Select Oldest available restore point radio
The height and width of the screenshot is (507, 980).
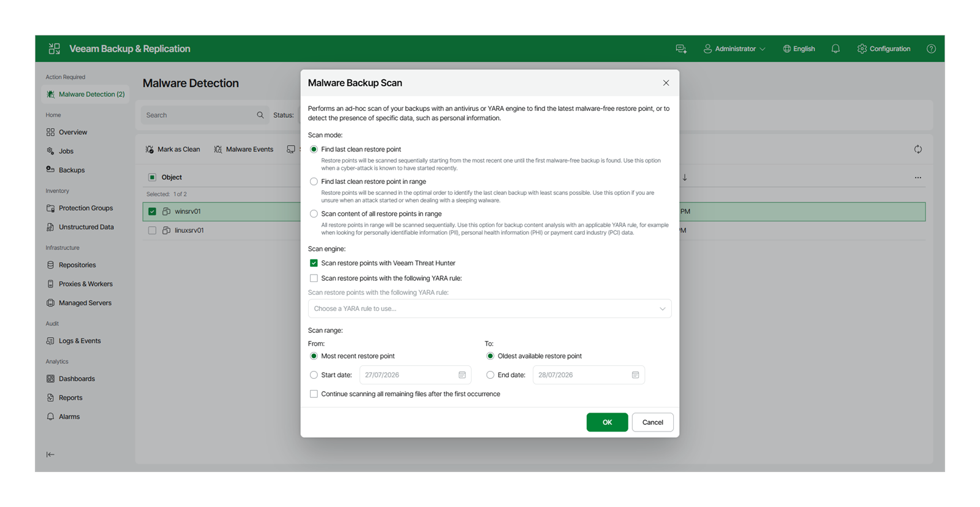[x=490, y=356]
